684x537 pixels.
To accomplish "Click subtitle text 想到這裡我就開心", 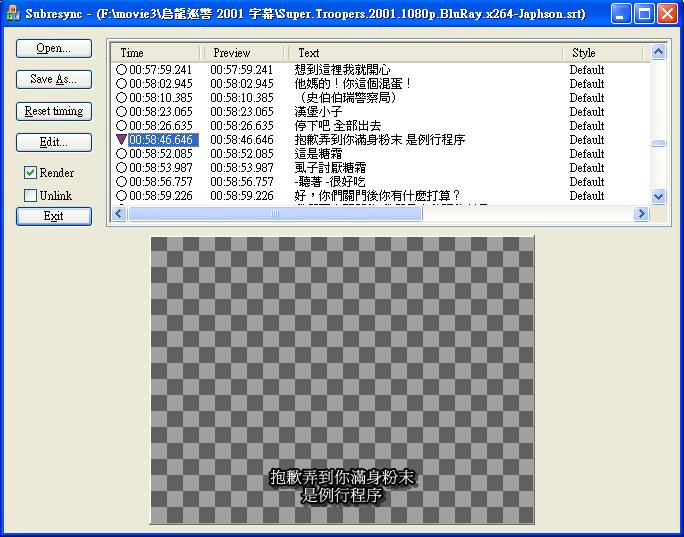I will pos(342,69).
